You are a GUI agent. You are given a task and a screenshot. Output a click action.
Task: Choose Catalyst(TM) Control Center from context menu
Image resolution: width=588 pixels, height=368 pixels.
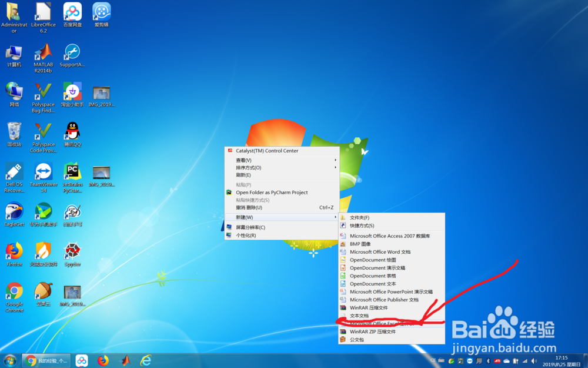pos(282,151)
